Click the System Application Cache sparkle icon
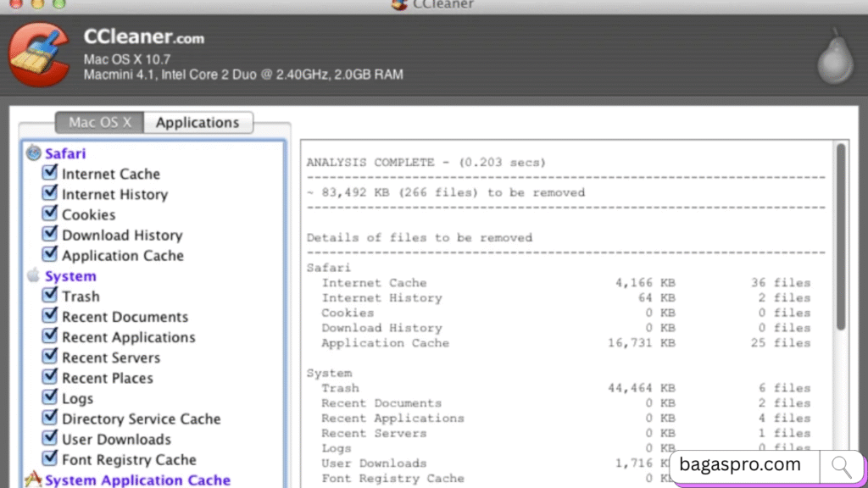Image resolution: width=868 pixels, height=488 pixels. click(32, 480)
